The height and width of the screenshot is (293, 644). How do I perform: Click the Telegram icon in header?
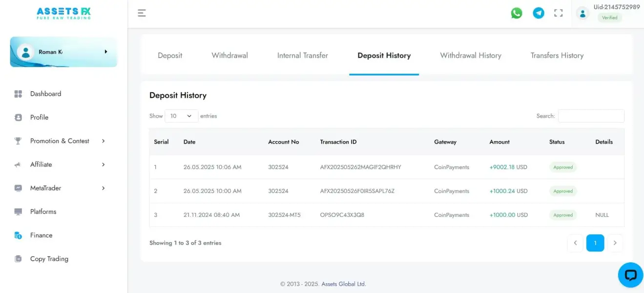(539, 13)
